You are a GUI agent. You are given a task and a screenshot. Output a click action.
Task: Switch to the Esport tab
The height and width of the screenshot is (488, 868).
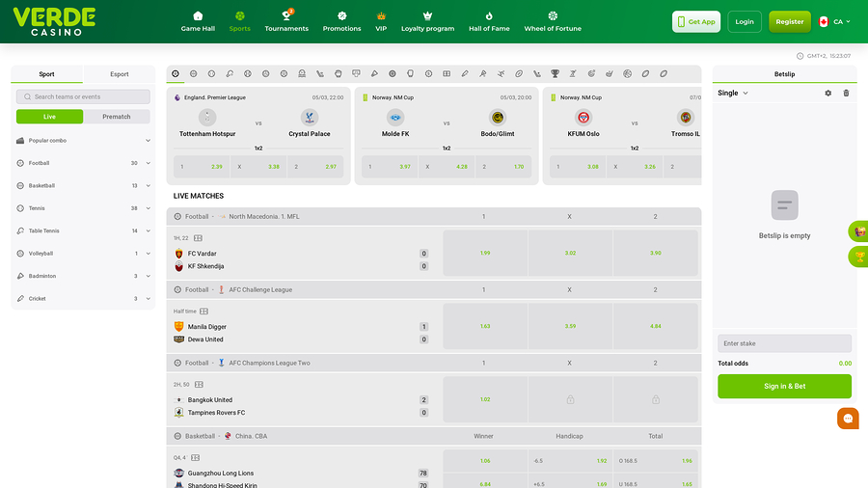pyautogui.click(x=119, y=74)
